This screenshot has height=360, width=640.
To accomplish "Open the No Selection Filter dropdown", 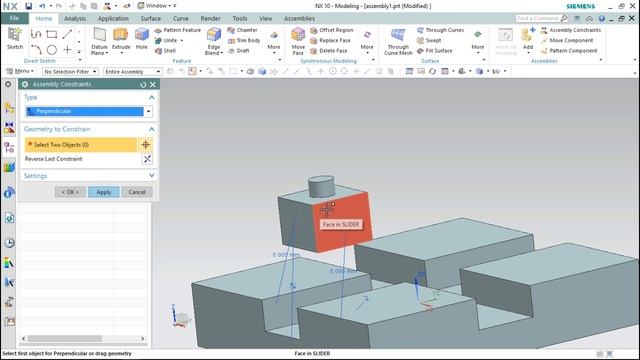I will tap(70, 71).
